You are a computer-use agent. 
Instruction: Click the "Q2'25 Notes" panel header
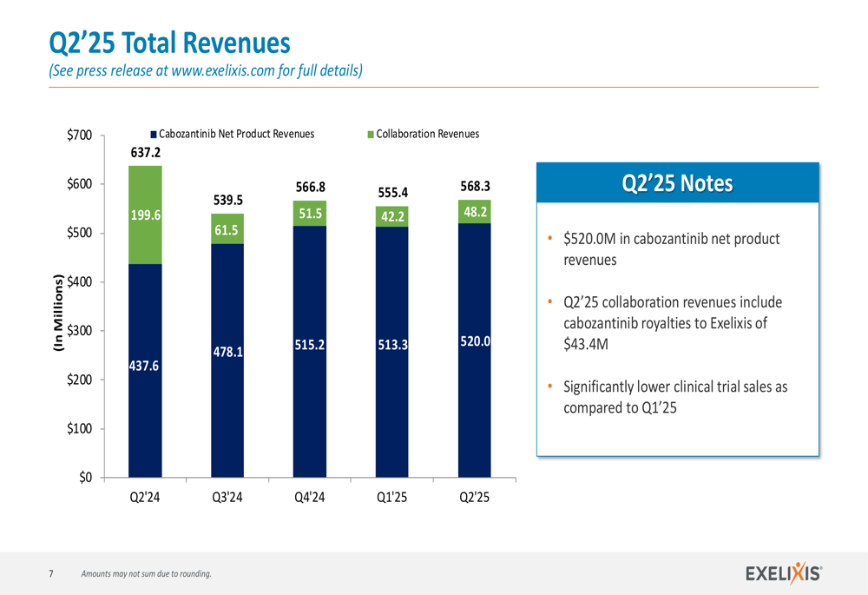click(678, 182)
